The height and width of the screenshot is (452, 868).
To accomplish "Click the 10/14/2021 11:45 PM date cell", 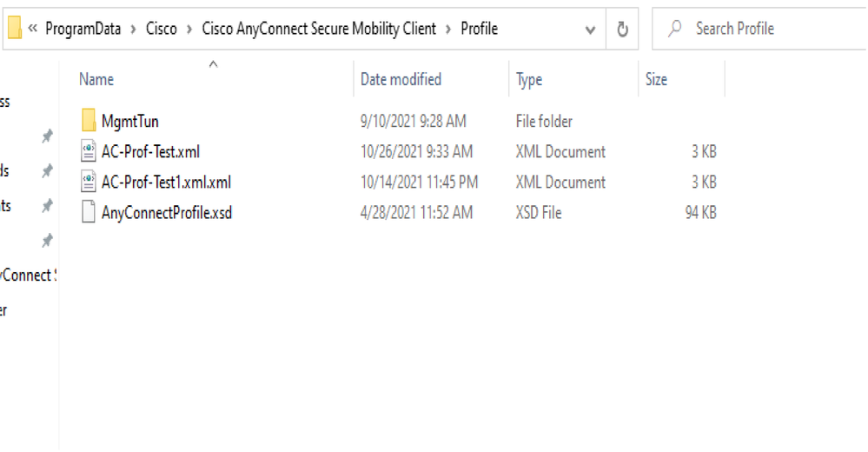I will click(419, 182).
